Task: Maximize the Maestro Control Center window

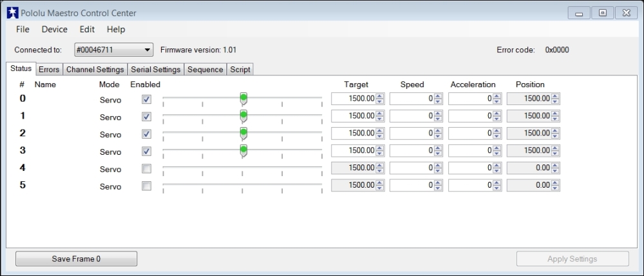Action: click(x=603, y=13)
